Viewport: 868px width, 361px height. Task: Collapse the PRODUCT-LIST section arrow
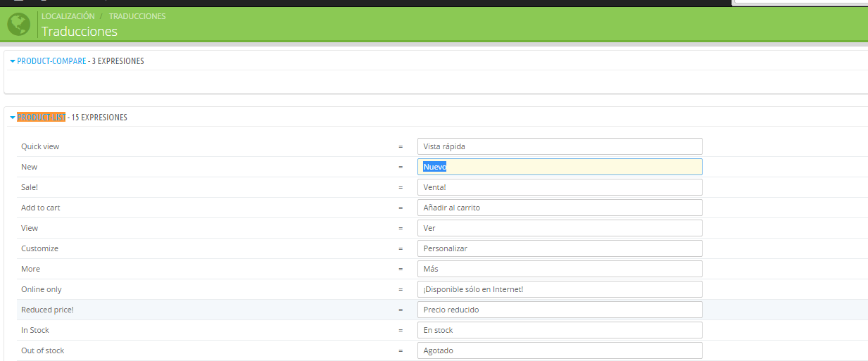click(12, 118)
